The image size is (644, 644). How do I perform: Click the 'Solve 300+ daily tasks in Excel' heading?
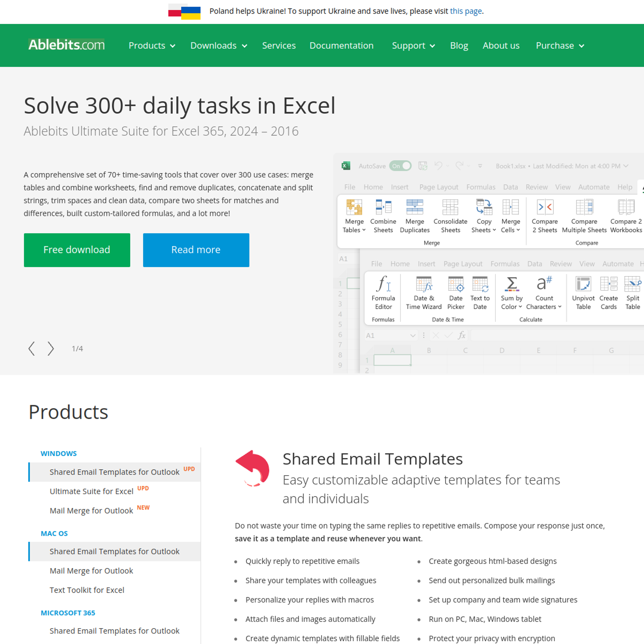pos(179,106)
